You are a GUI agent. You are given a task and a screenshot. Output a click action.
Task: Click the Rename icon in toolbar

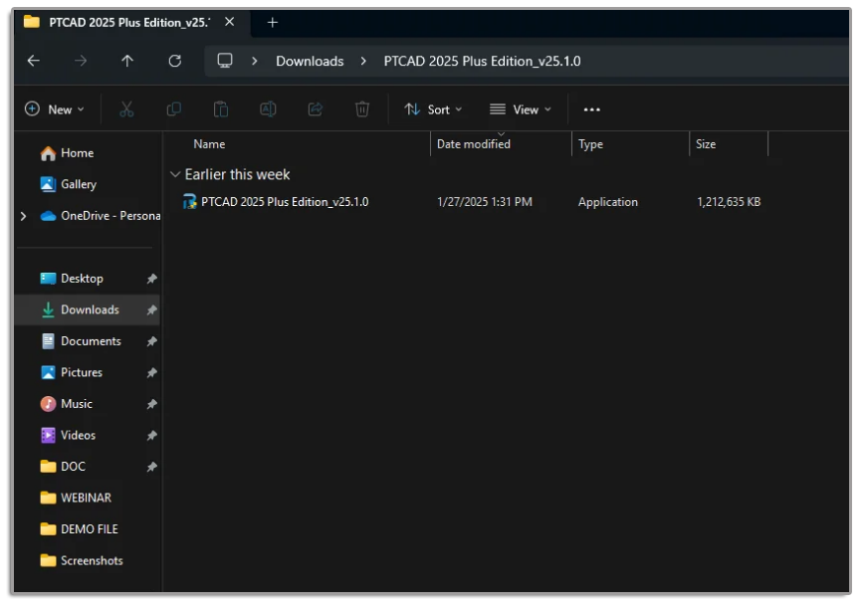(268, 109)
